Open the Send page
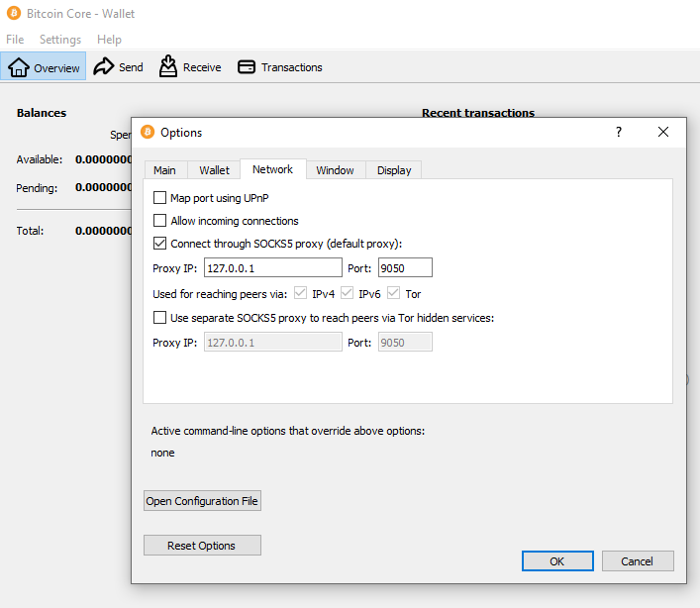The image size is (700, 608). coord(118,67)
